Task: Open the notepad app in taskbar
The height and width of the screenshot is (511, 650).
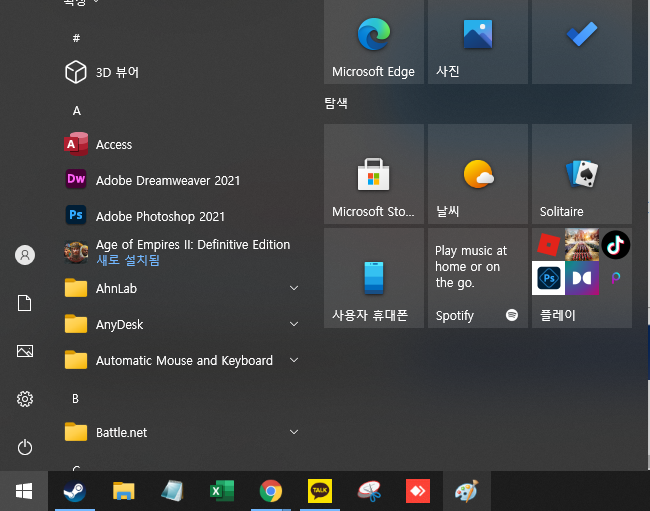Action: [172, 491]
